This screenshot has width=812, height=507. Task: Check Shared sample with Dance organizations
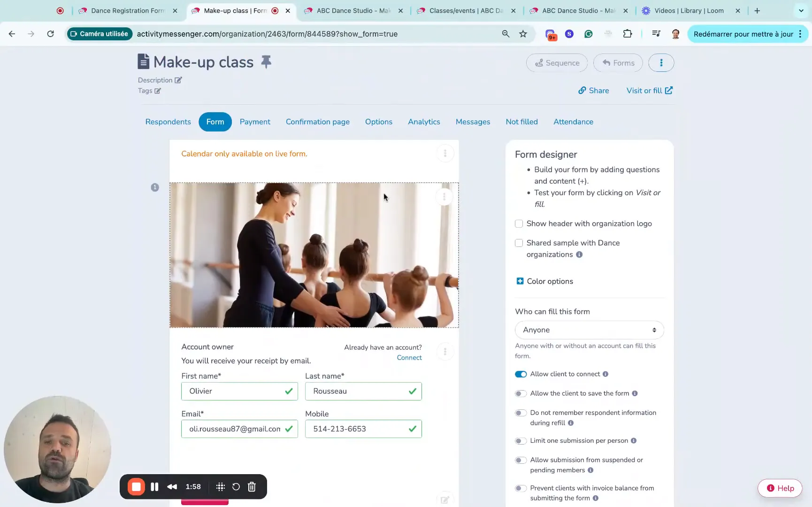click(x=519, y=243)
